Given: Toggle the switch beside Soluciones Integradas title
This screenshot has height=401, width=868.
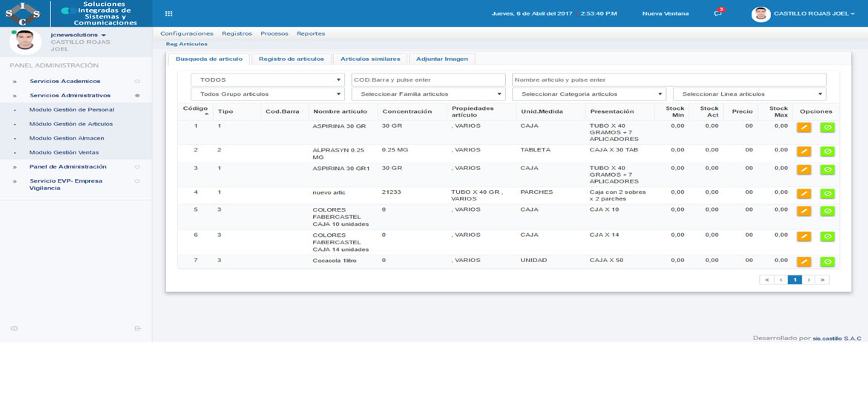Looking at the screenshot, I should tap(66, 10).
